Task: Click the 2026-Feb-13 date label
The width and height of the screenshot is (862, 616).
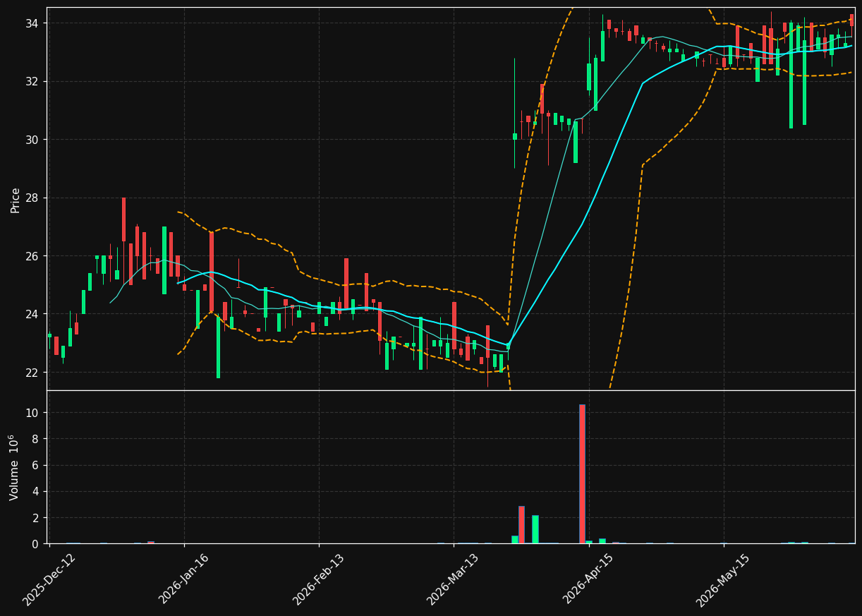Action: coord(318,580)
